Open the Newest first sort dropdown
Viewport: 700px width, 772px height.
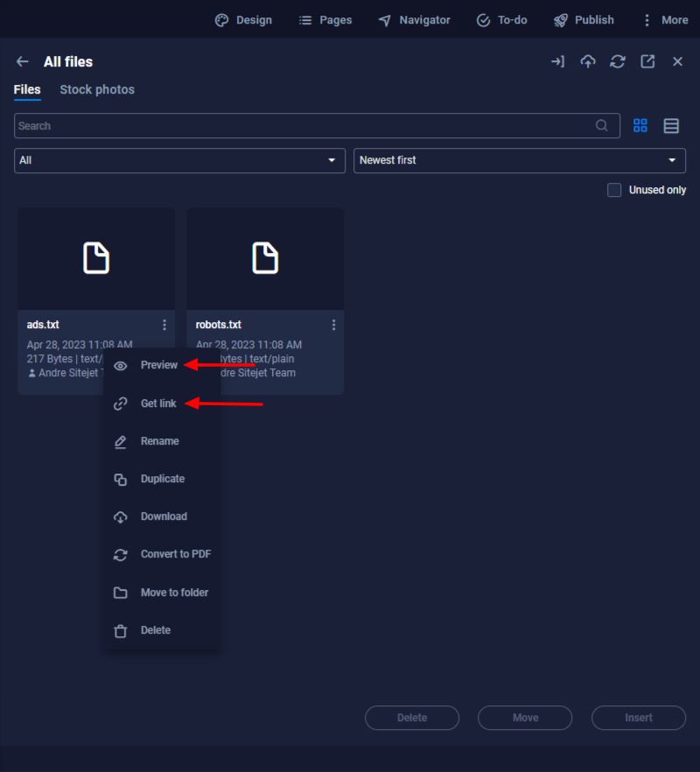[519, 160]
